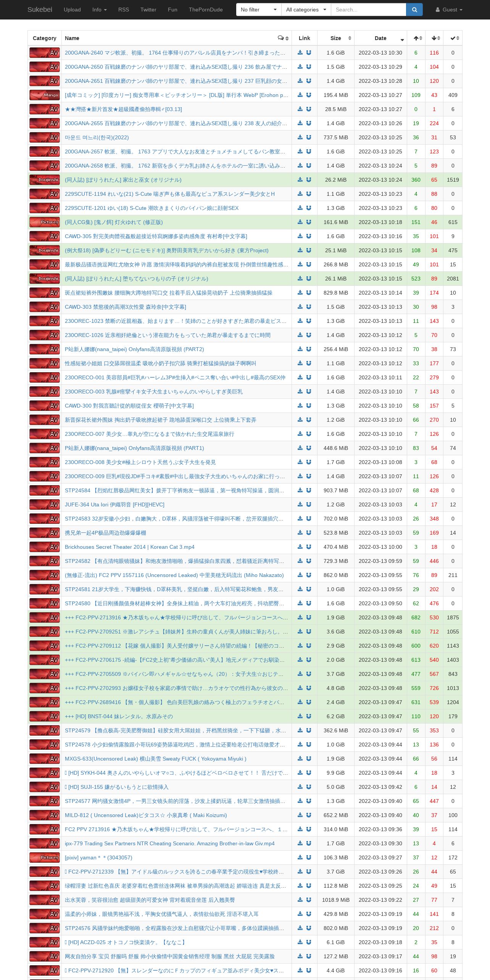Open magnet link for MILD-812 row

309,815
